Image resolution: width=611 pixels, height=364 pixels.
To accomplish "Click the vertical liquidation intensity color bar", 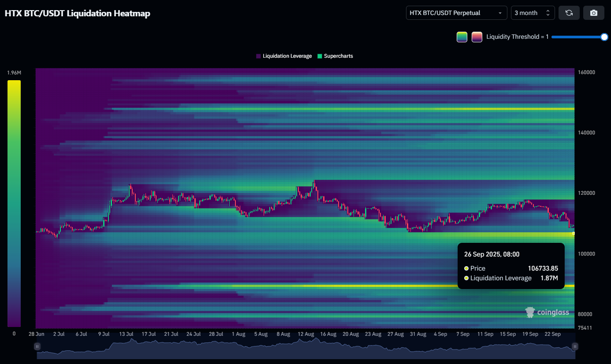I will (14, 203).
